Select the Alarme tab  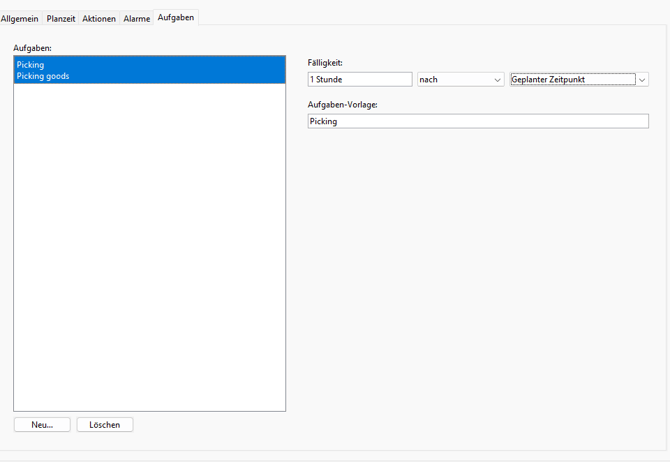coord(136,19)
